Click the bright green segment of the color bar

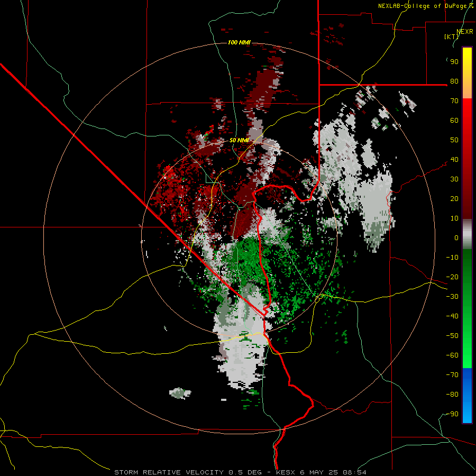467,309
